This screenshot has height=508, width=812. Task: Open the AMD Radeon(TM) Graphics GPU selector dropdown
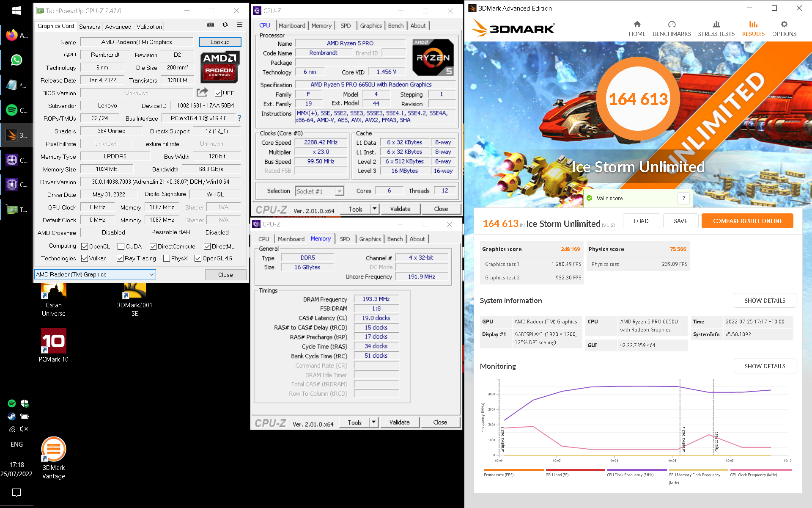tap(95, 274)
